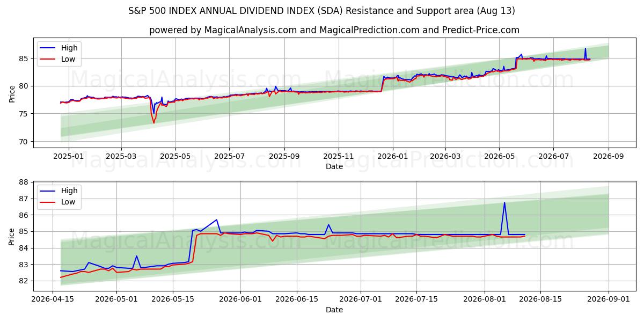Image resolution: width=644 pixels, height=322 pixels.
Task: Click the 2026-06-01 date label
Action: coord(240,299)
